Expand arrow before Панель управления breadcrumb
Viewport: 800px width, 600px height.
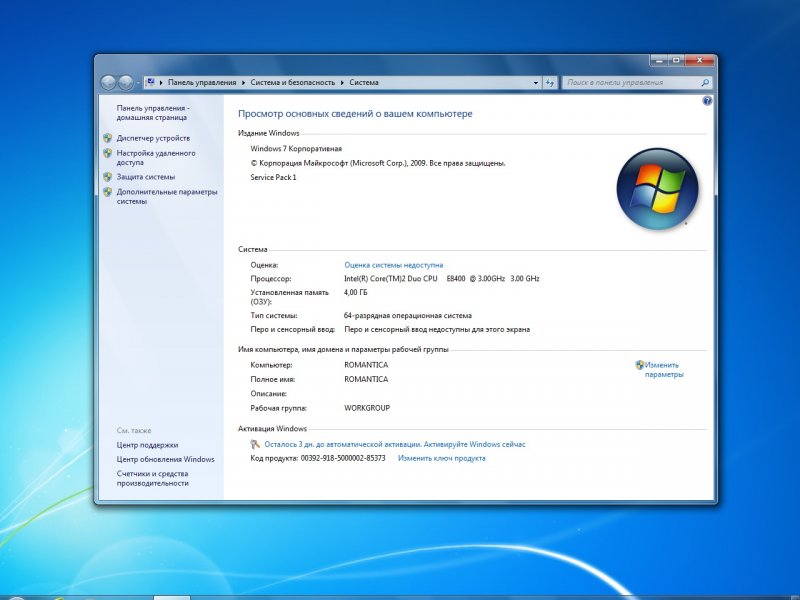point(161,82)
